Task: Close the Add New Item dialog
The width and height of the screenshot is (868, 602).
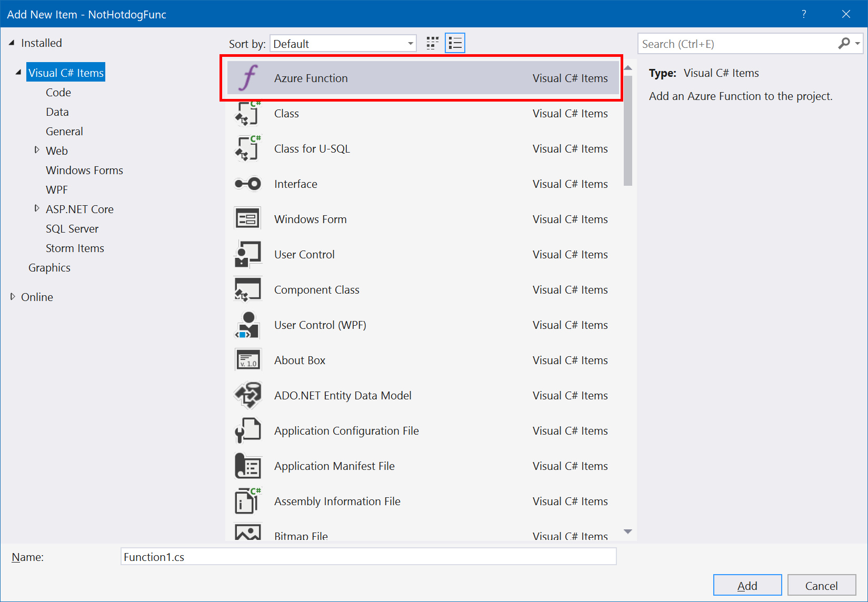Action: pyautogui.click(x=846, y=14)
